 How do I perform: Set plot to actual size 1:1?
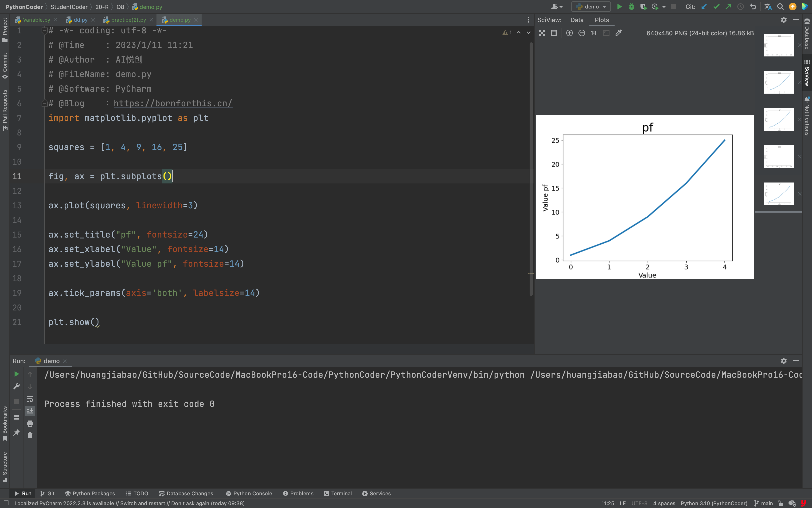[594, 33]
